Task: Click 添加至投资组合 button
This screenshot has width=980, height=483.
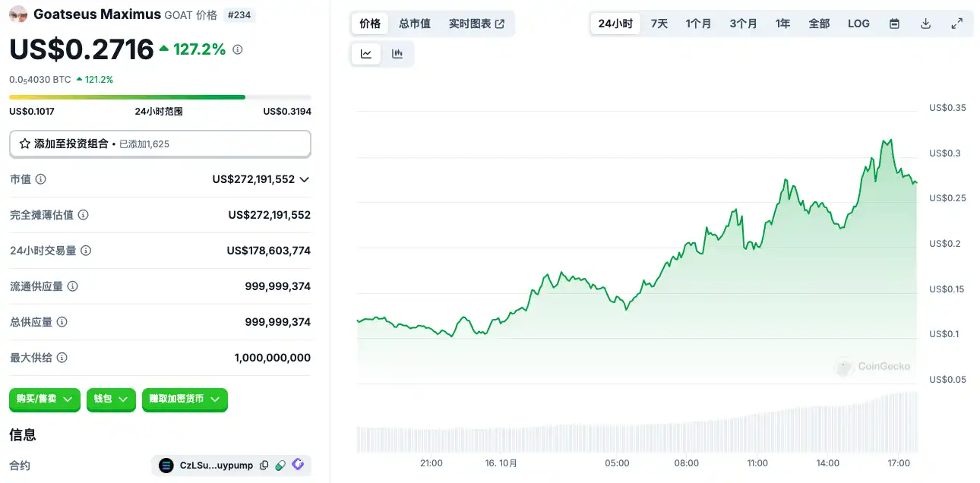Action: pos(160,144)
